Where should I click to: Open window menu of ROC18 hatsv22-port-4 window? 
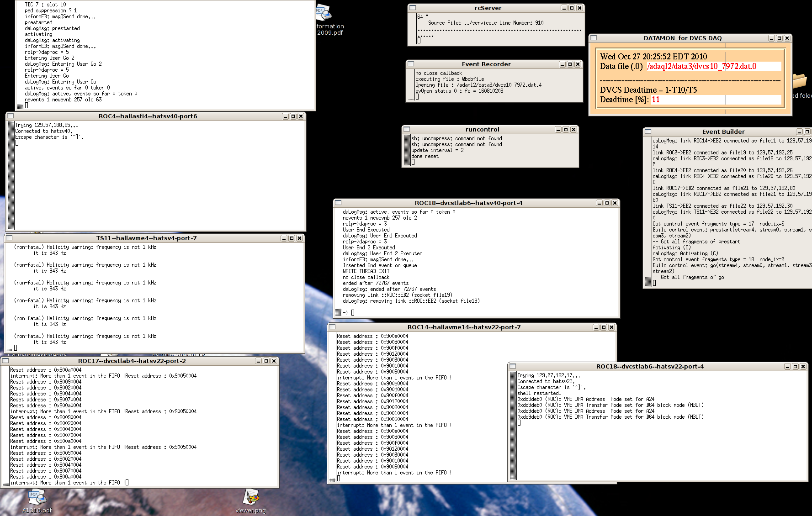[x=513, y=367]
